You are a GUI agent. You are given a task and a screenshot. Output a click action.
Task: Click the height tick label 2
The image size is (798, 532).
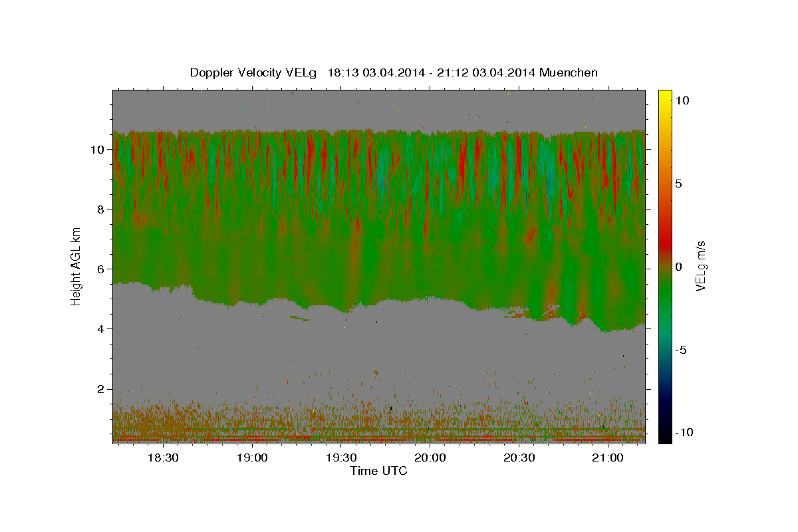[102, 388]
